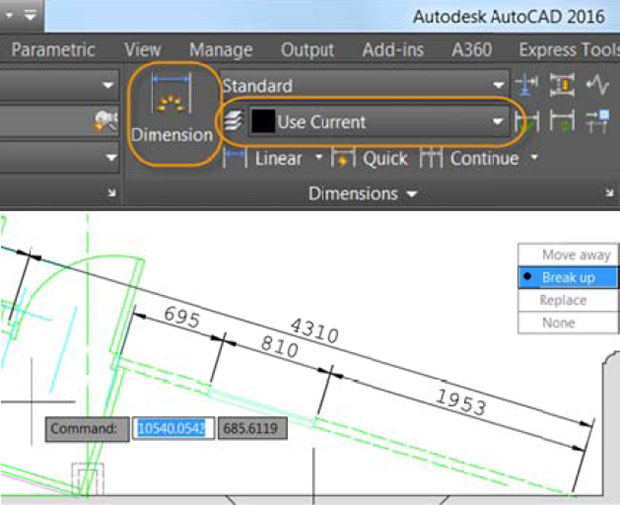Open Dimension Style dialog launcher arrow
Screen dimensions: 620x505
pyautogui.click(x=609, y=193)
